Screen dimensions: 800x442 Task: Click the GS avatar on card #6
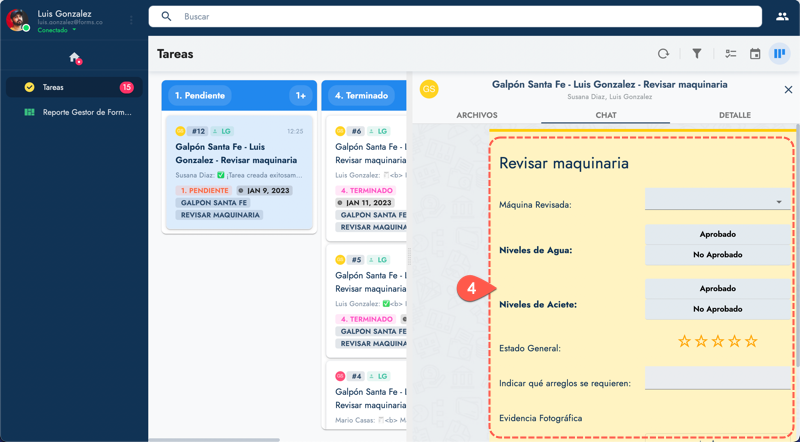point(340,131)
